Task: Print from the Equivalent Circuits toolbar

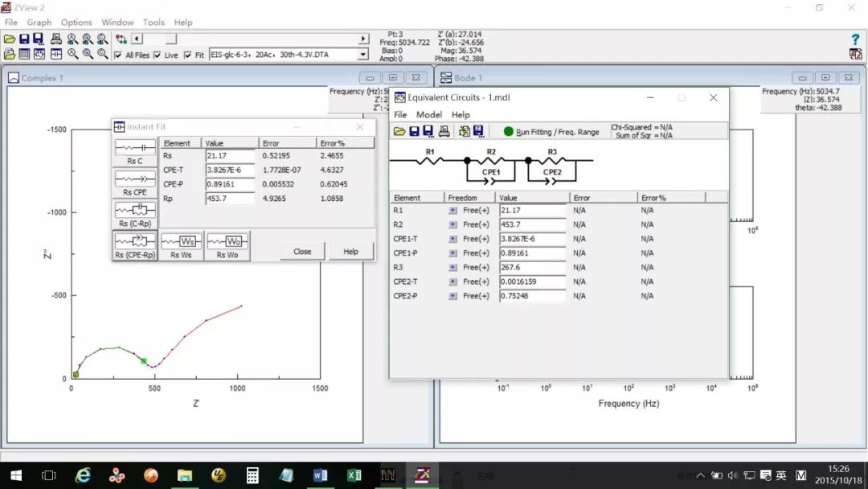Action: [x=444, y=131]
